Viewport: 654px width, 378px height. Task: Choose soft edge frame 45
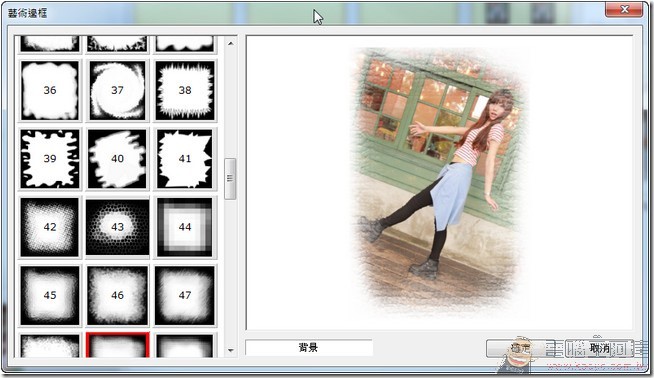coord(50,295)
